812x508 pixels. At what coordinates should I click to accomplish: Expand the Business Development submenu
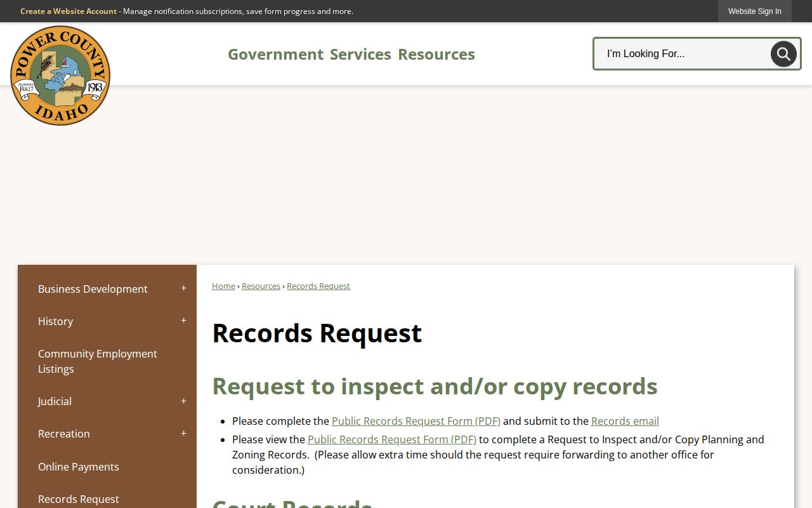pos(183,288)
